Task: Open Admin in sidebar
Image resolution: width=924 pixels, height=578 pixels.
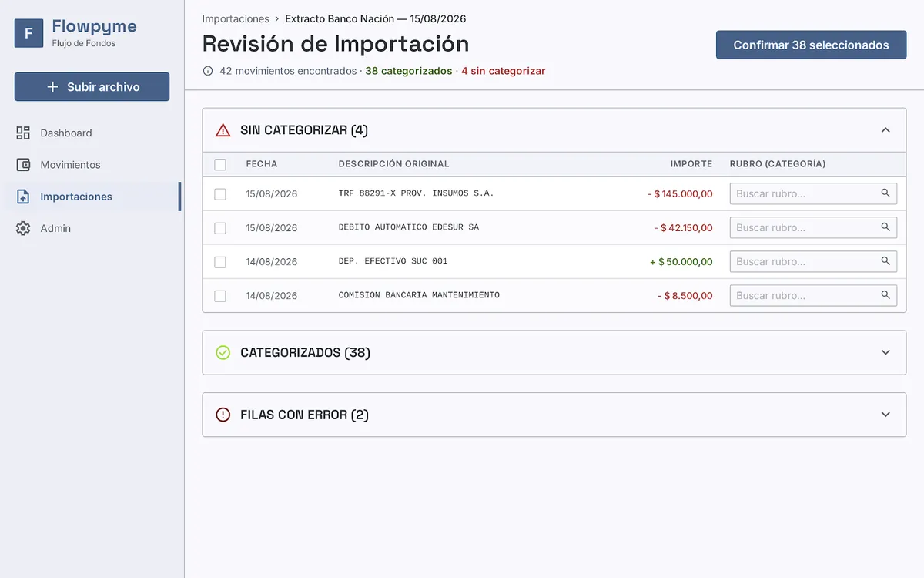Action: coord(92,228)
